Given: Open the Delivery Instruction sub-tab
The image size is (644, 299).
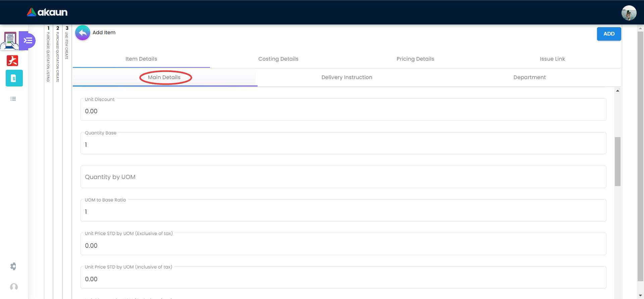Looking at the screenshot, I should pyautogui.click(x=347, y=77).
